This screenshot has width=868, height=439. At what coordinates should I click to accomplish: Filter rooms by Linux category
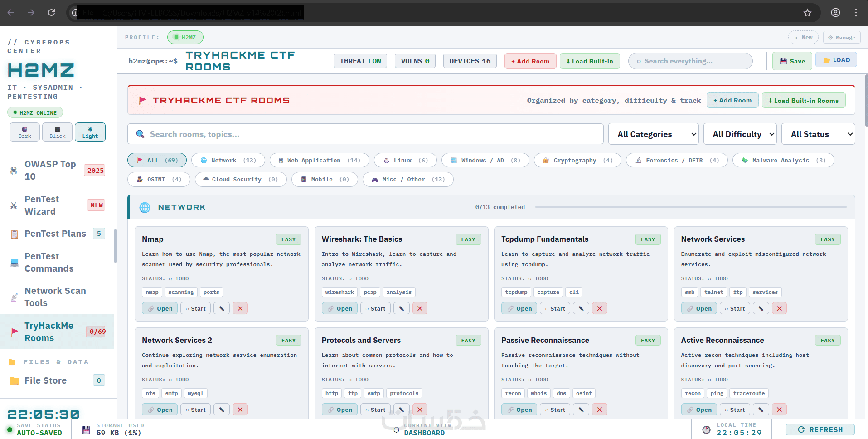coord(405,160)
